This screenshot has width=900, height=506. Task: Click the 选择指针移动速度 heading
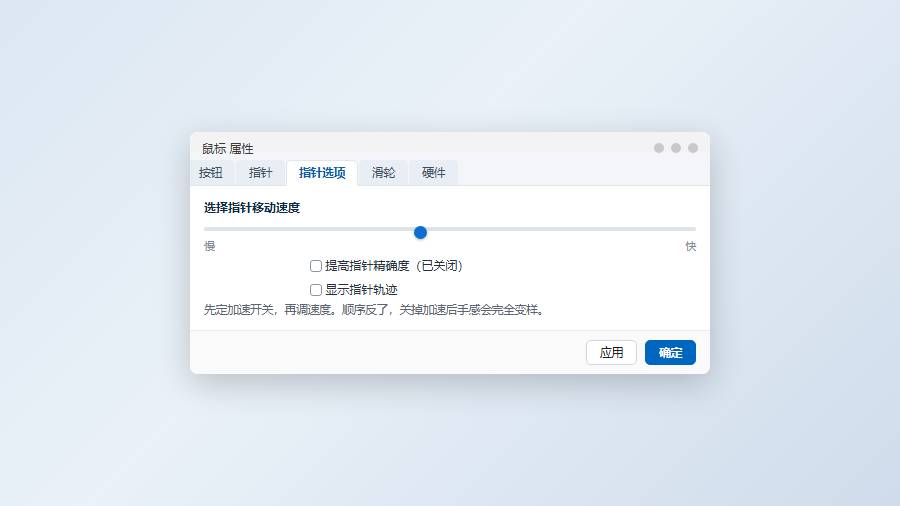252,208
